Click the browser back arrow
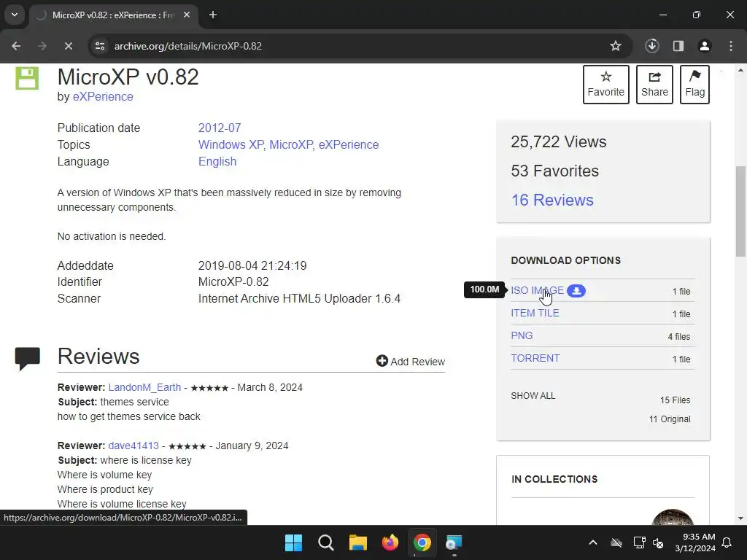 (16, 46)
